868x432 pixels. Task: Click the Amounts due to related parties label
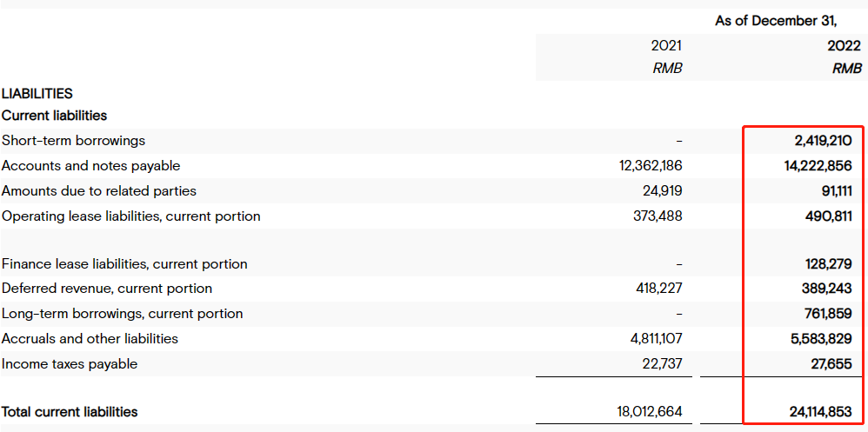point(99,191)
